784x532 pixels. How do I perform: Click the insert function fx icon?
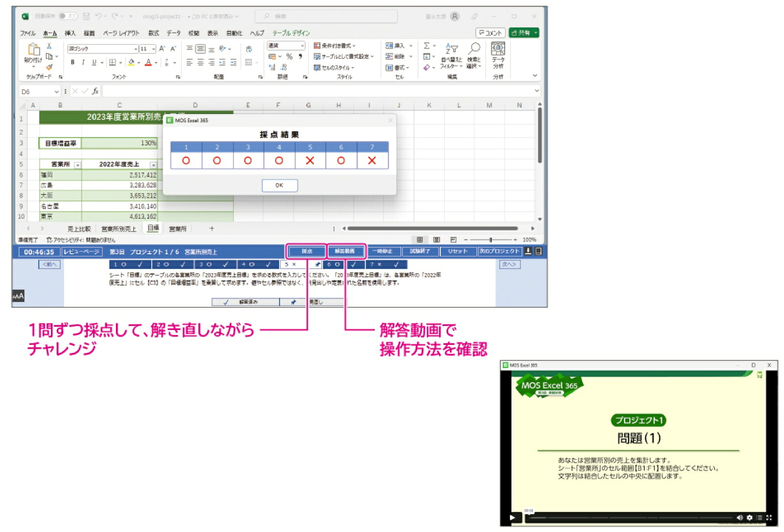(95, 91)
